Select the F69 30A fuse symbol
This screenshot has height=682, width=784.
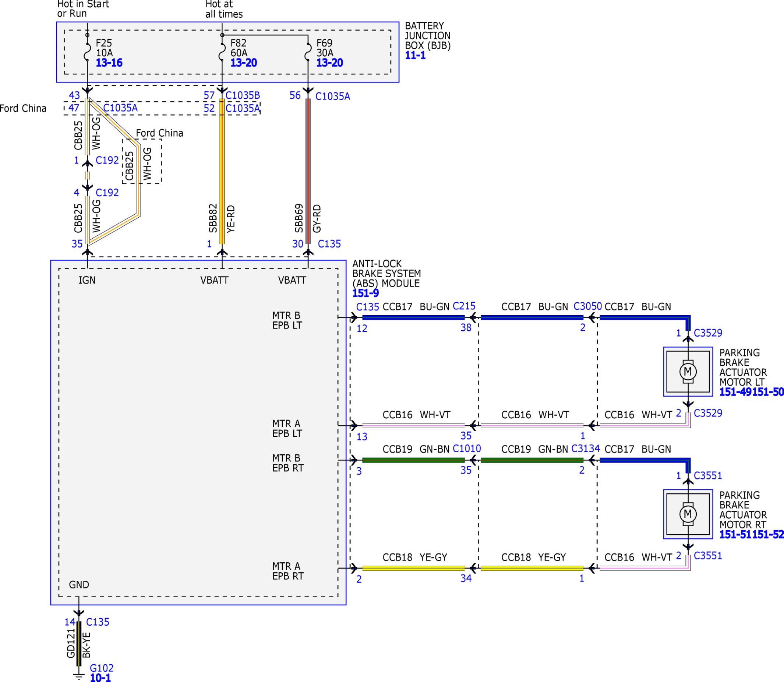(x=308, y=52)
